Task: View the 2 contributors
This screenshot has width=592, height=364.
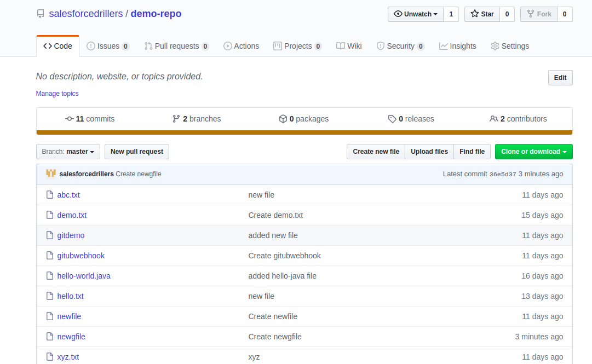Action: [518, 119]
